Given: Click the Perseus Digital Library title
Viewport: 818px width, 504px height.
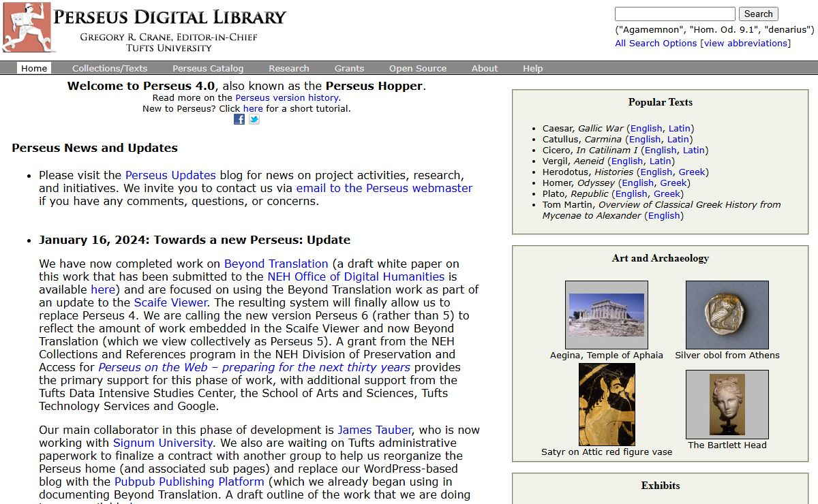Looking at the screenshot, I should point(170,17).
